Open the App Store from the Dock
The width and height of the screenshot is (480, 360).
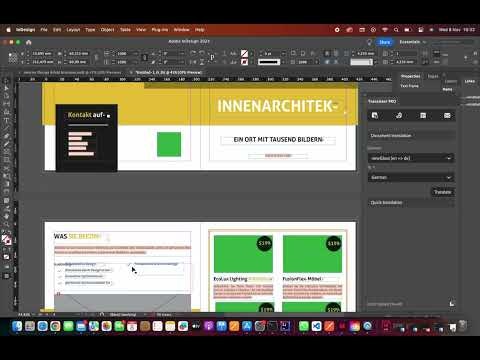pyautogui.click(x=247, y=326)
